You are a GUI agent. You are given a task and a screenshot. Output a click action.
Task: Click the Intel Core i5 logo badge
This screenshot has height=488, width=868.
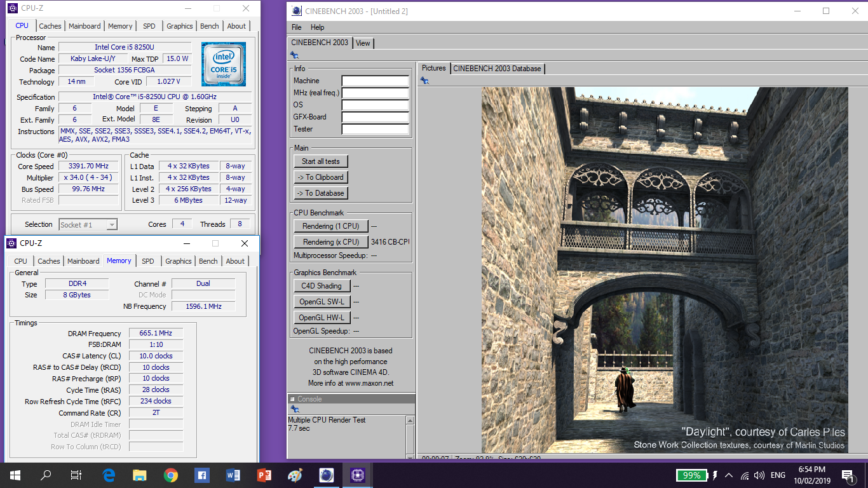pos(224,64)
